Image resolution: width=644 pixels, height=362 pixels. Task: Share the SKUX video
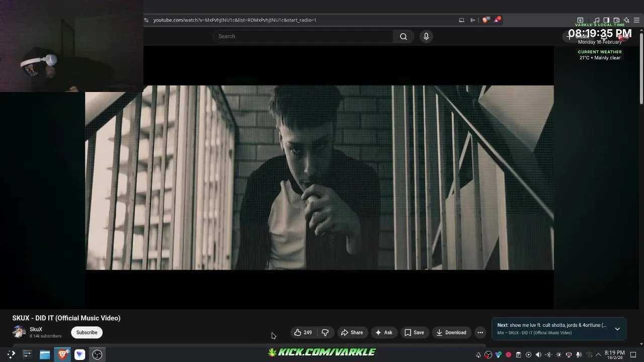tap(352, 332)
